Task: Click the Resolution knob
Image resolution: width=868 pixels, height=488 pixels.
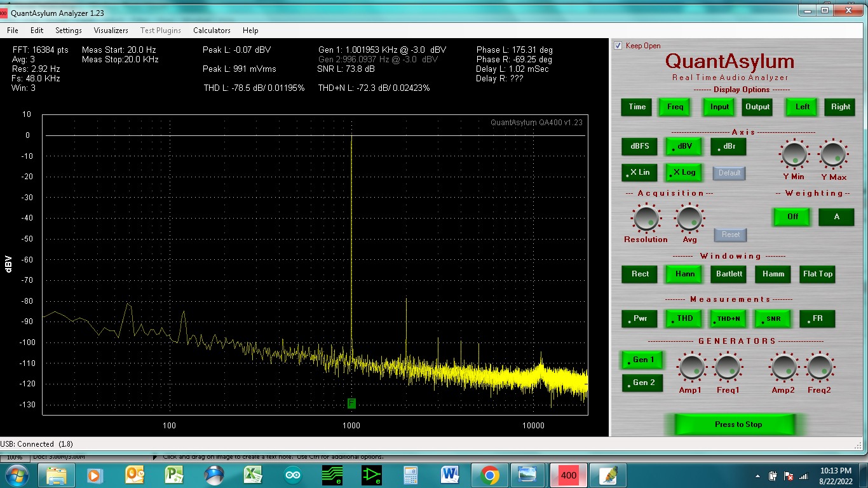Action: (x=646, y=218)
